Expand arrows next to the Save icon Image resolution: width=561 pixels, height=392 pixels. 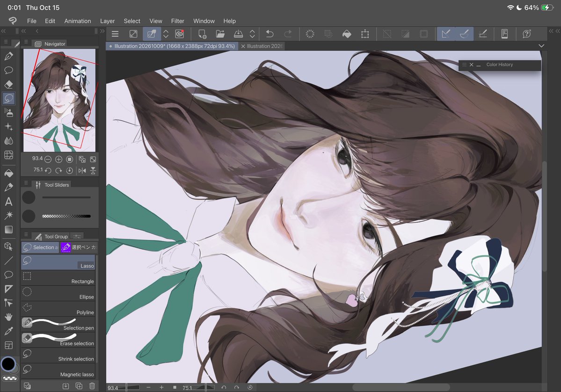click(252, 34)
